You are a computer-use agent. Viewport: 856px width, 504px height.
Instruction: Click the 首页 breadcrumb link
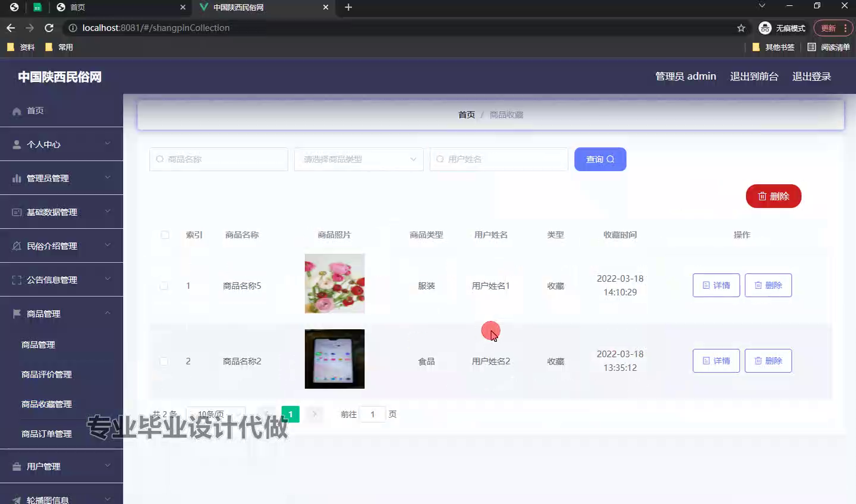(467, 115)
